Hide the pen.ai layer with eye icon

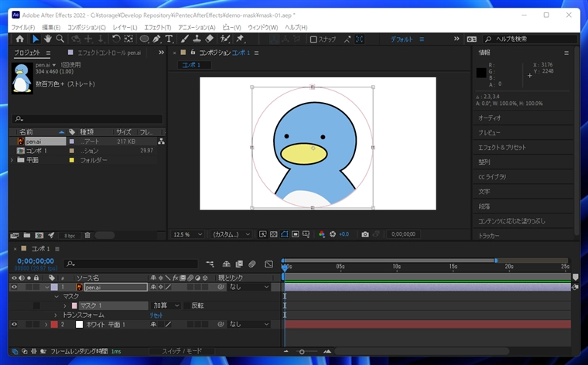(14, 287)
